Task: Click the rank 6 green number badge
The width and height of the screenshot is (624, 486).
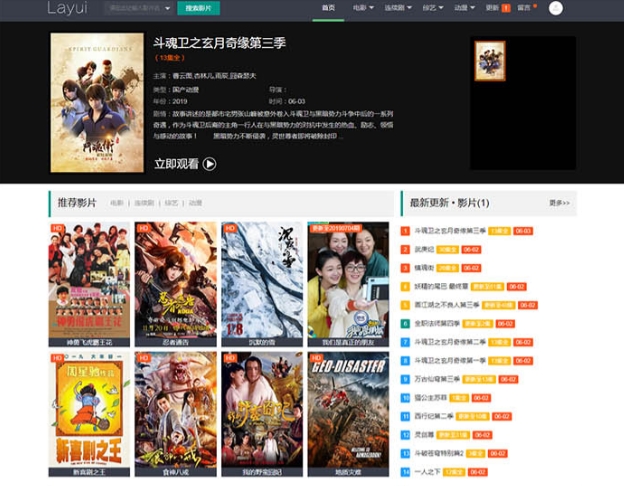Action: pos(405,324)
